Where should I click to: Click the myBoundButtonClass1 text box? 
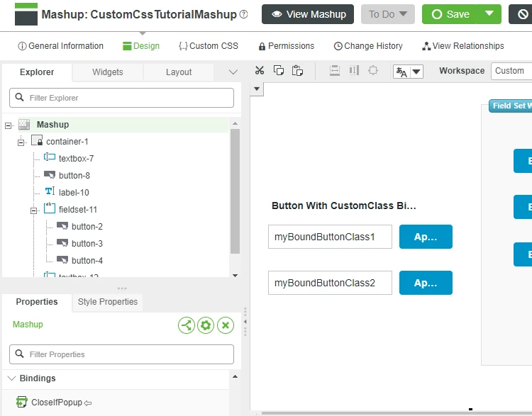(x=330, y=237)
